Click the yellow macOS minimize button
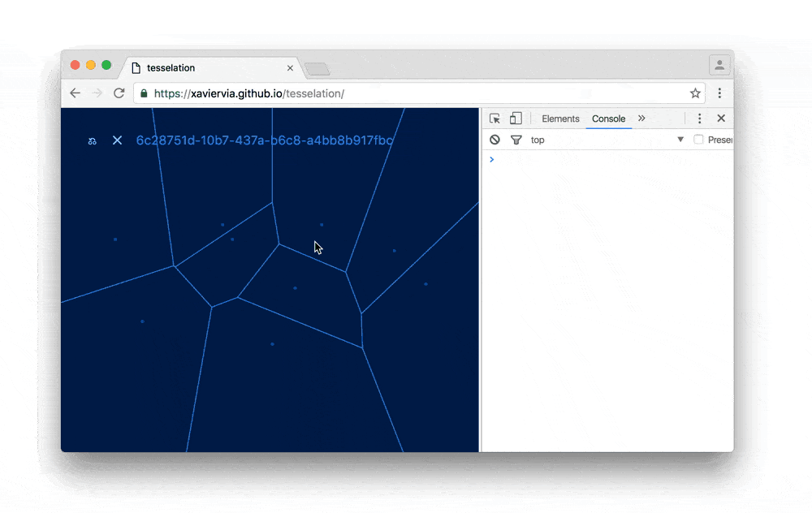 91,65
